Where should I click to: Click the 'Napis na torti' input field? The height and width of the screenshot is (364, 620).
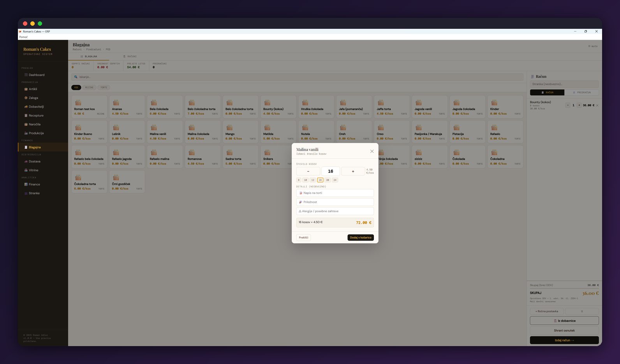pyautogui.click(x=335, y=193)
